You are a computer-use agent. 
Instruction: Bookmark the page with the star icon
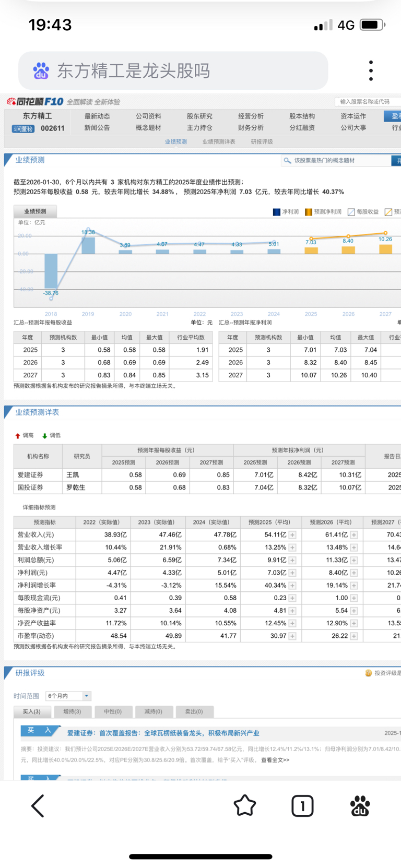(244, 805)
